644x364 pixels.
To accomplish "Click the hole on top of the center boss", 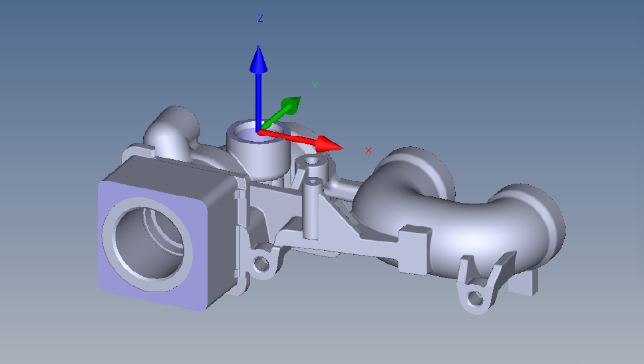I will coord(311,162).
